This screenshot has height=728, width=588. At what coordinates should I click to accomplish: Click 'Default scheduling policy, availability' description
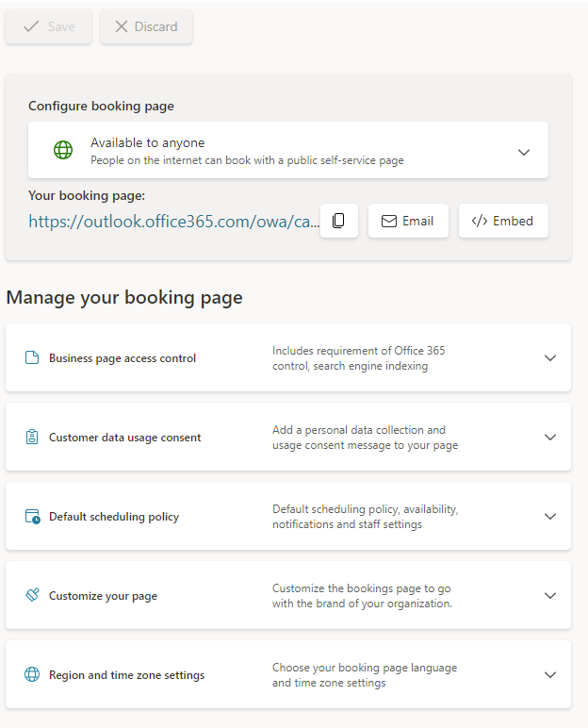click(x=366, y=517)
